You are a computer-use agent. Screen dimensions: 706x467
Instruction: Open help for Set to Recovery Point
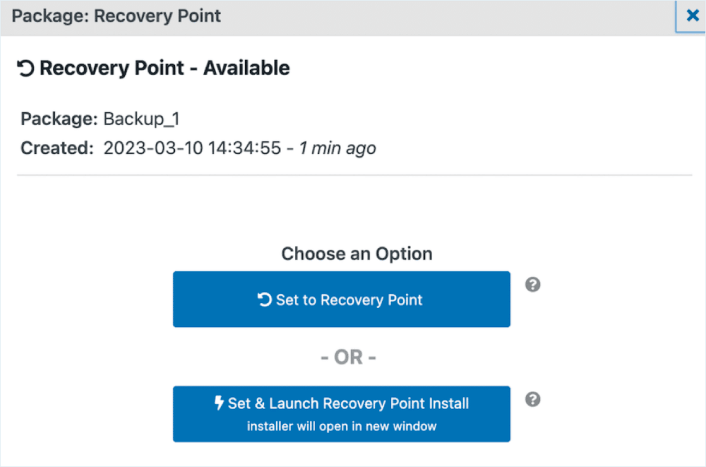pos(533,285)
